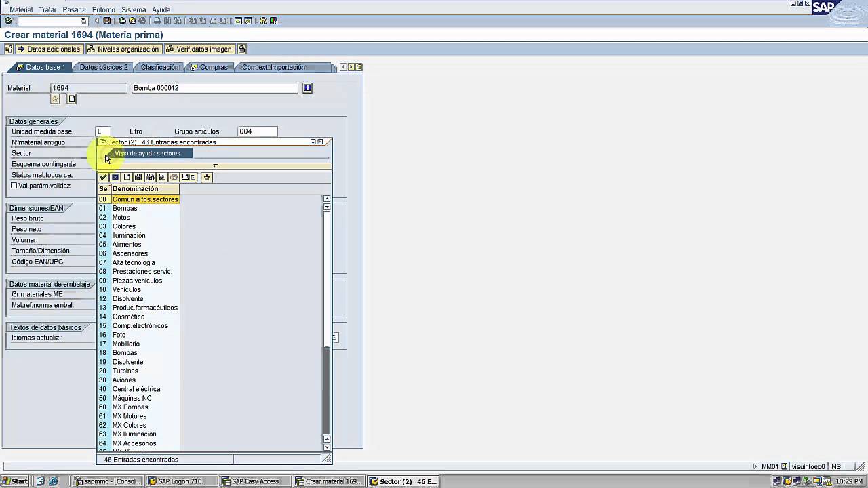Image resolution: width=868 pixels, height=488 pixels.
Task: Switch to the Datos básicos 2 tab
Action: [x=103, y=67]
